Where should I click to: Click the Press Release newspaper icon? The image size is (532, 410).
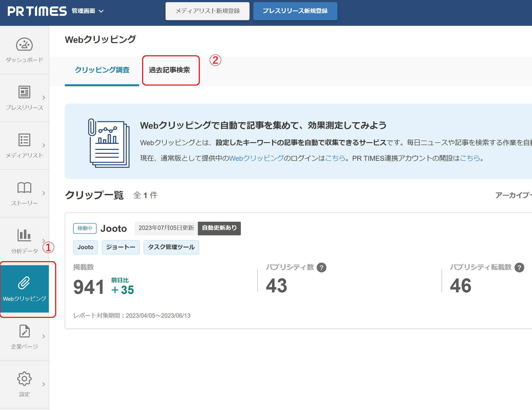[x=24, y=92]
